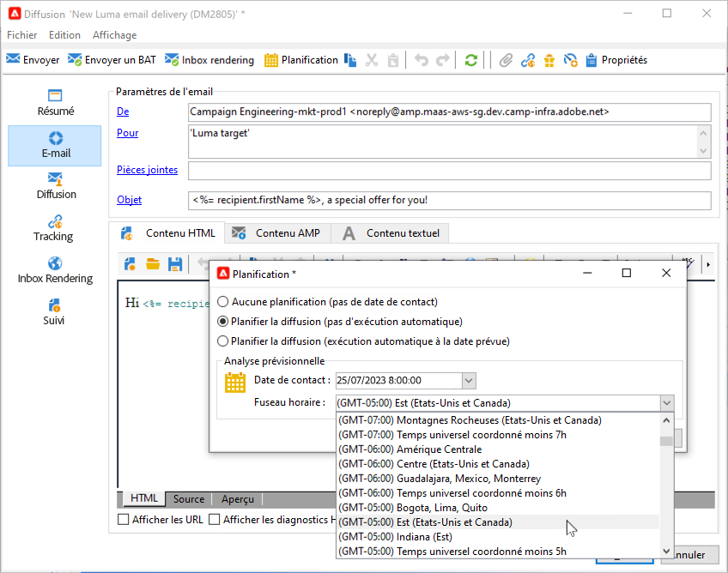Click the paste clipboard icon
This screenshot has height=573, width=728.
pos(393,60)
